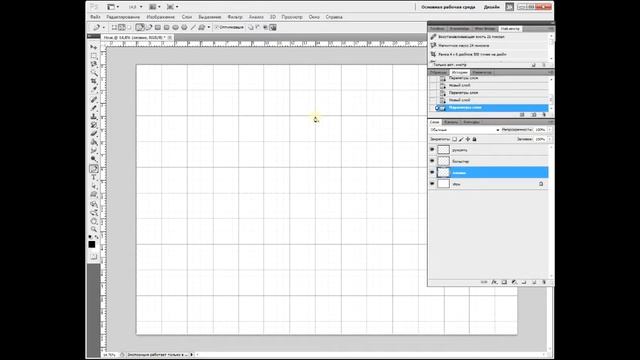Open layer styles fx menu in the Layers panel
The height and width of the screenshot is (360, 640).
coord(494,282)
